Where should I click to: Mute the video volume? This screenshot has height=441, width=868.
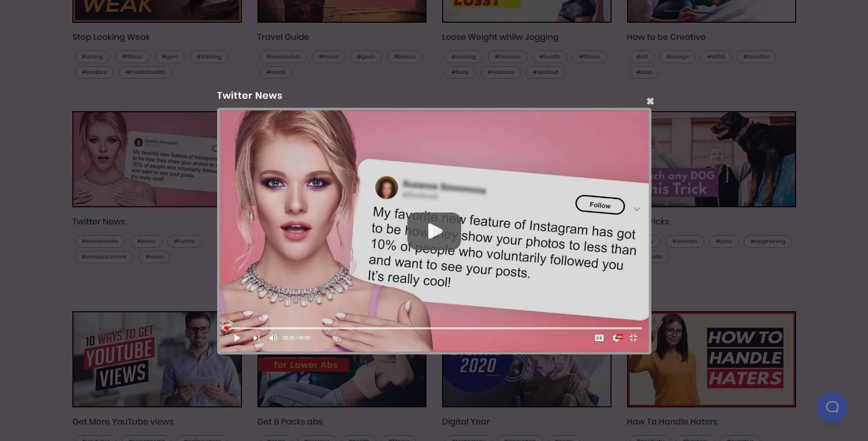(273, 338)
